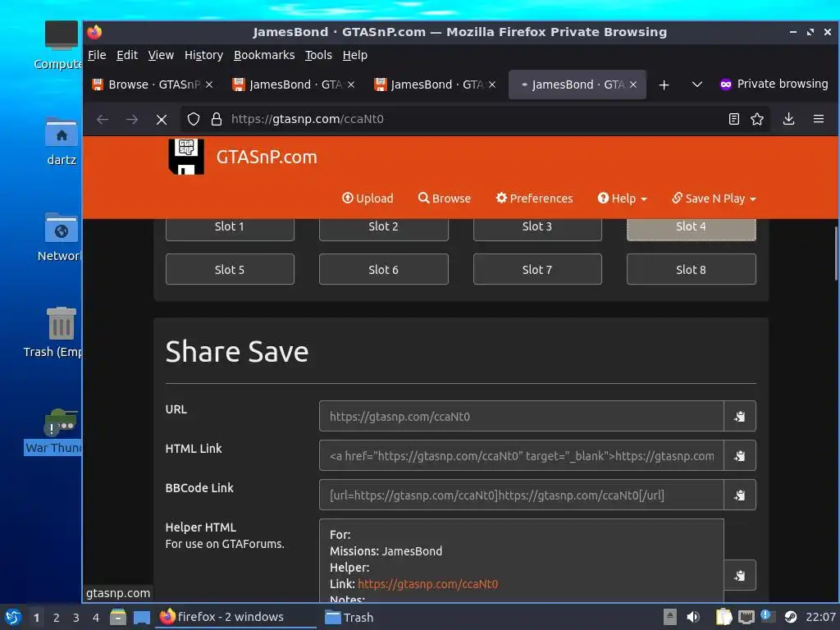840x630 pixels.
Task: Show site security padlock info
Action: click(x=217, y=119)
